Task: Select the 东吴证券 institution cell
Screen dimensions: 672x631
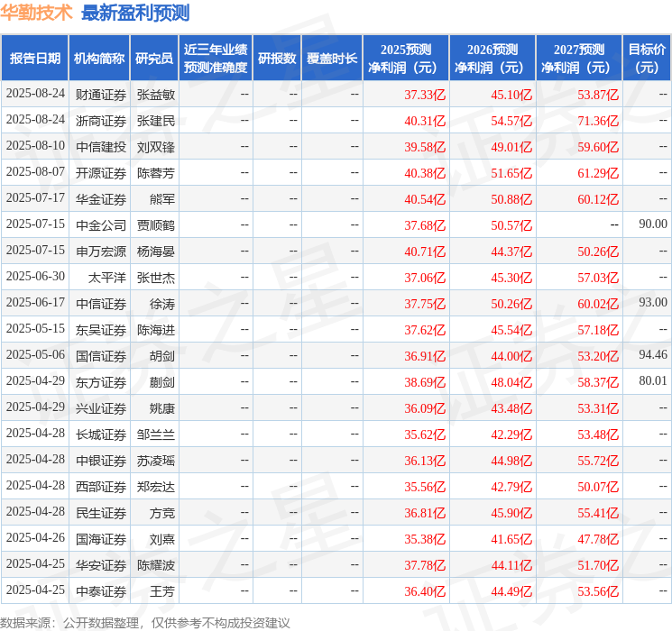Action: [101, 330]
